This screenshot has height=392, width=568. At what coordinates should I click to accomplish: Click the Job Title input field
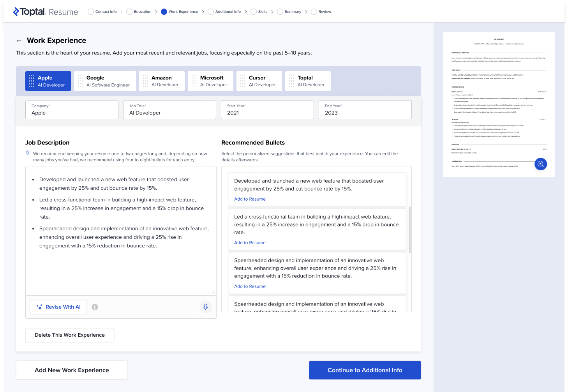point(169,110)
